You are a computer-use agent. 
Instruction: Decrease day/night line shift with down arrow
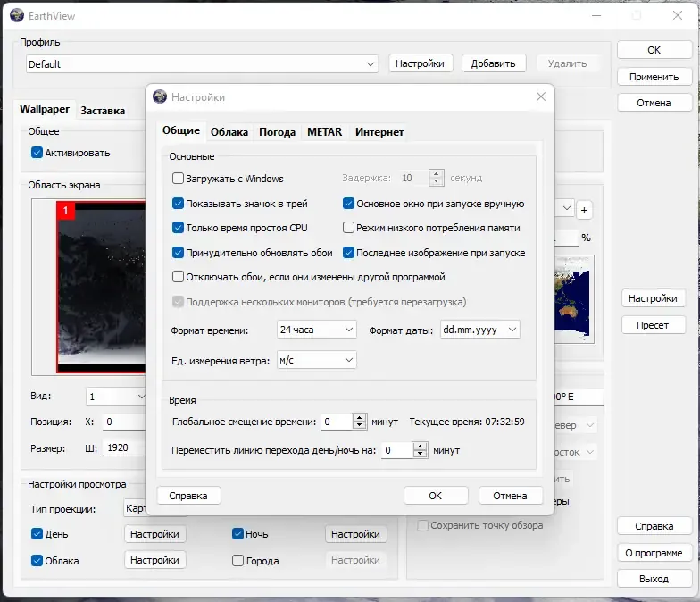tap(420, 454)
